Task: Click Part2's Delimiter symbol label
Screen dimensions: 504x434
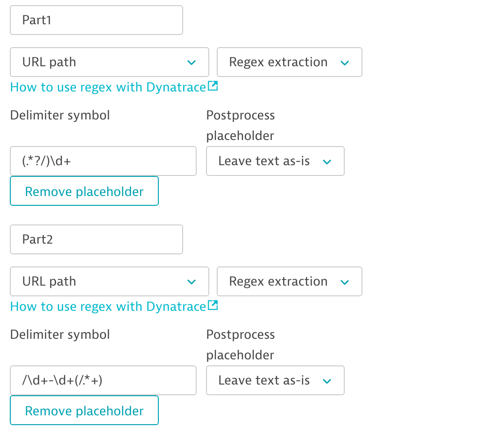Action: point(60,335)
